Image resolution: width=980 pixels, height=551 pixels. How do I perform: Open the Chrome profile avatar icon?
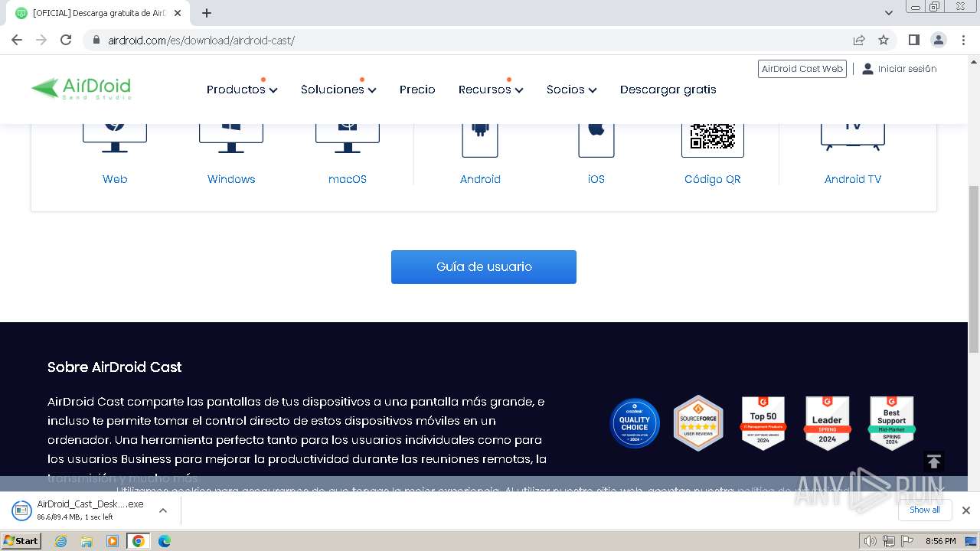939,40
